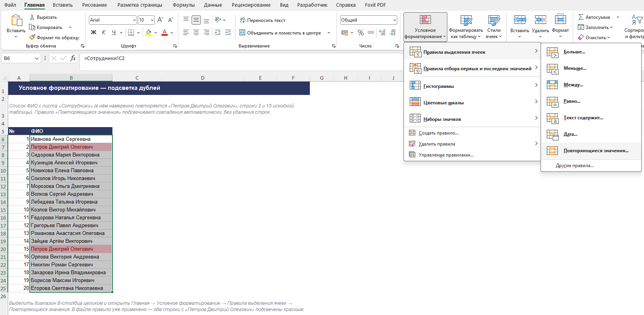Click the AutoSum (Автосумма) button
The height and width of the screenshot is (315, 644).
[x=594, y=17]
